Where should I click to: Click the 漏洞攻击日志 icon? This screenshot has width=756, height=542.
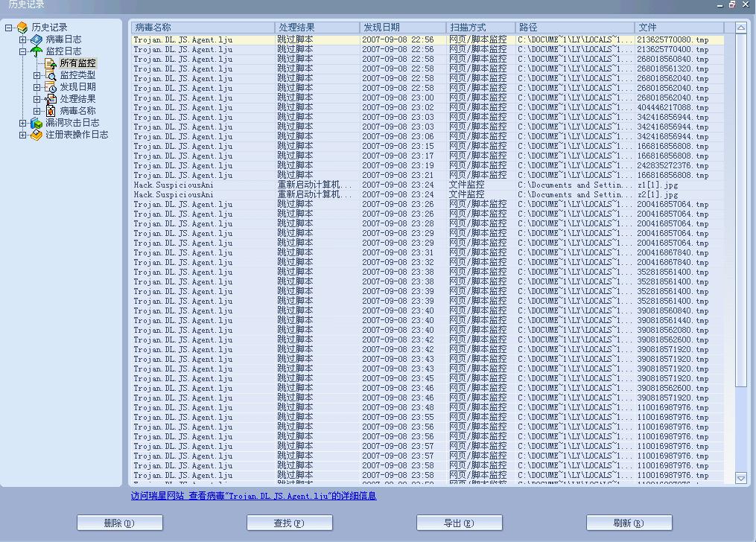tap(36, 123)
